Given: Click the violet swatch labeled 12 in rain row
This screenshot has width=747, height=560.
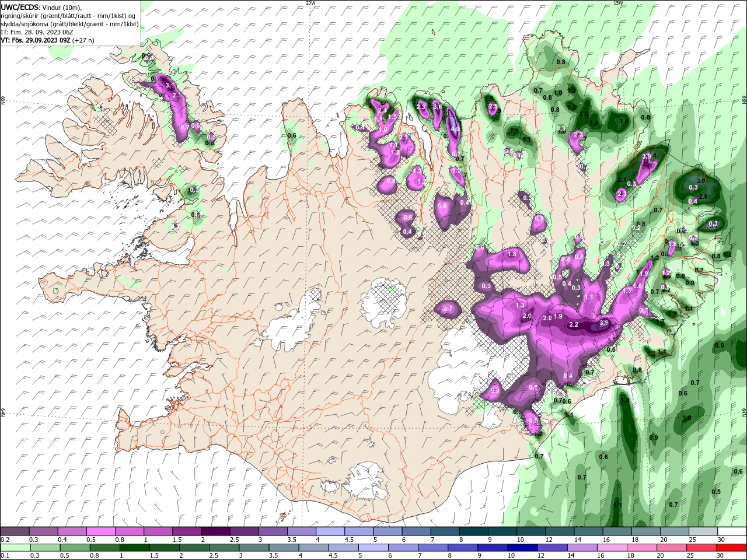Looking at the screenshot, I should tap(553, 548).
